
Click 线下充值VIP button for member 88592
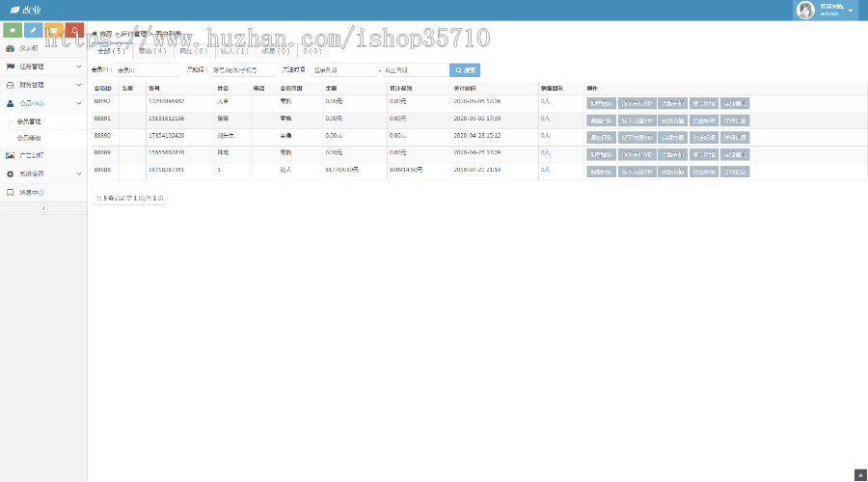point(637,103)
